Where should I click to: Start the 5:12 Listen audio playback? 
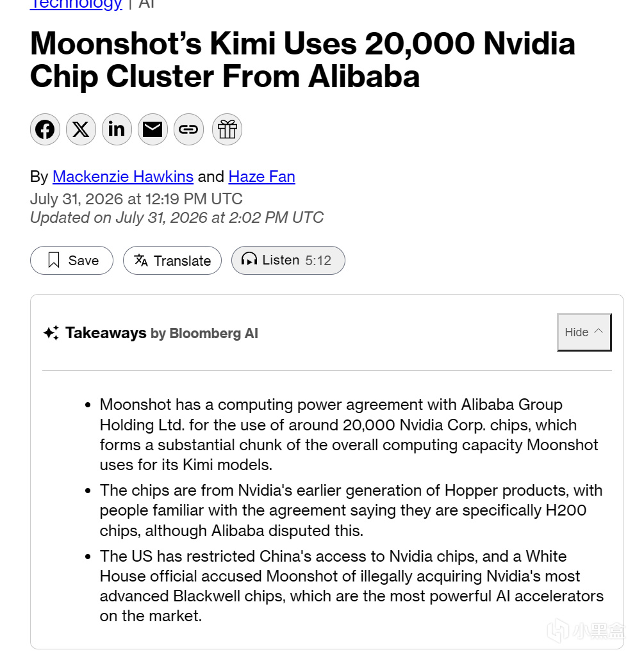click(288, 261)
